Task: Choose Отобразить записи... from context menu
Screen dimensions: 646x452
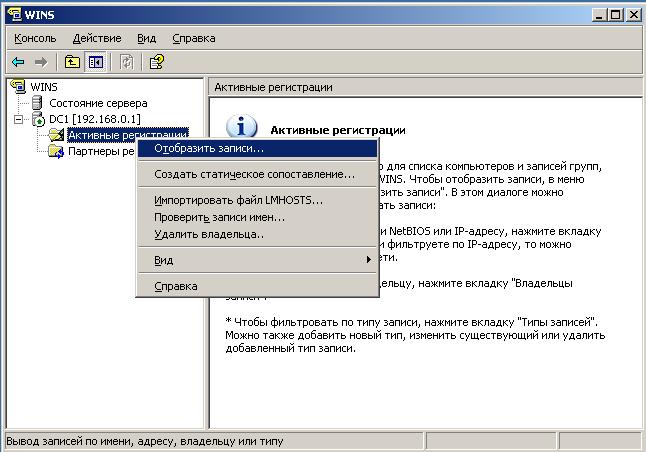Action: 257,148
